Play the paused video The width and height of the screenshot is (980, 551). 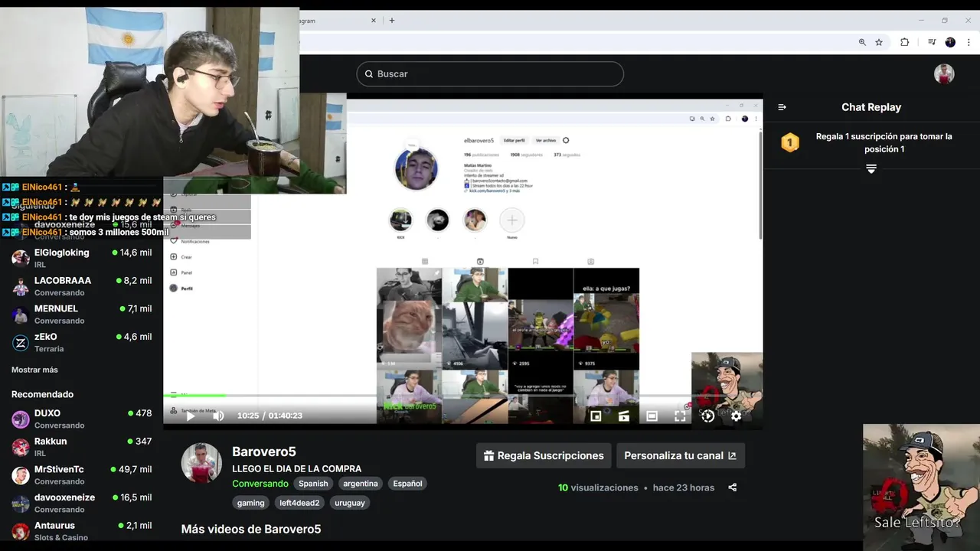[191, 416]
